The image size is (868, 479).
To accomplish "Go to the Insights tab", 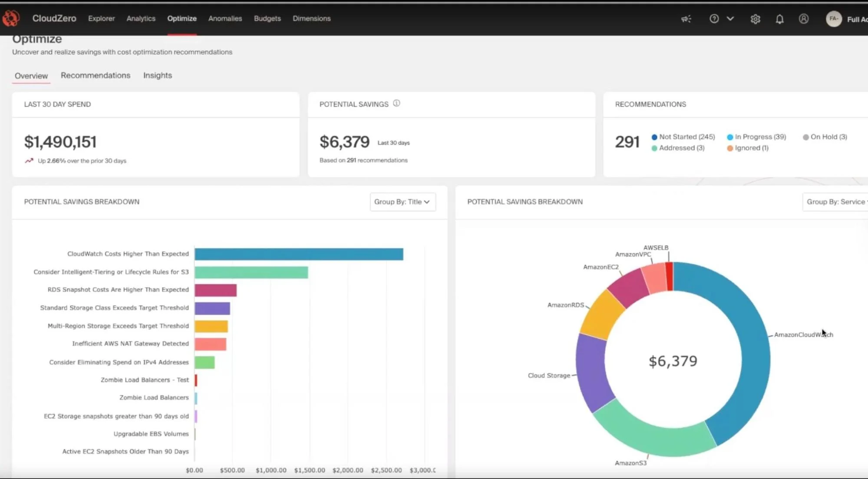I will point(157,75).
